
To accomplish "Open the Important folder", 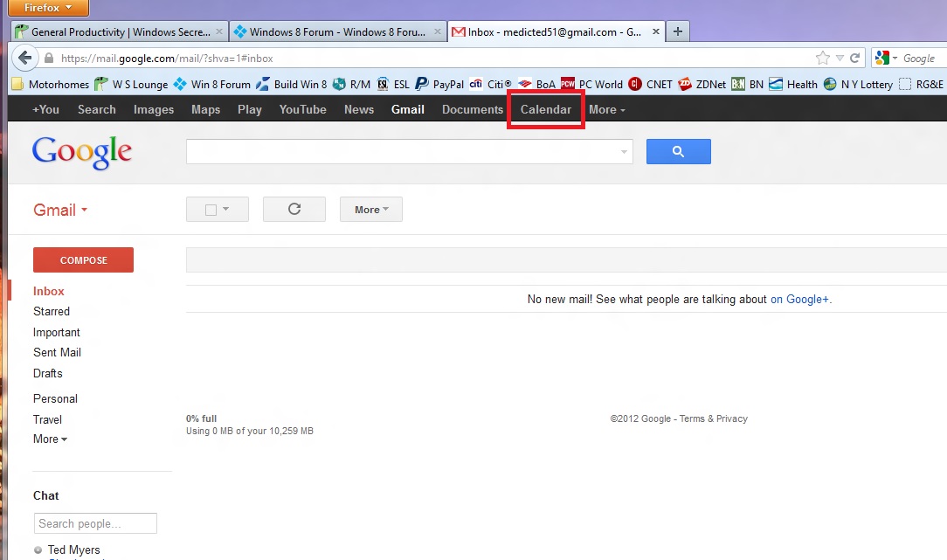I will 56,332.
